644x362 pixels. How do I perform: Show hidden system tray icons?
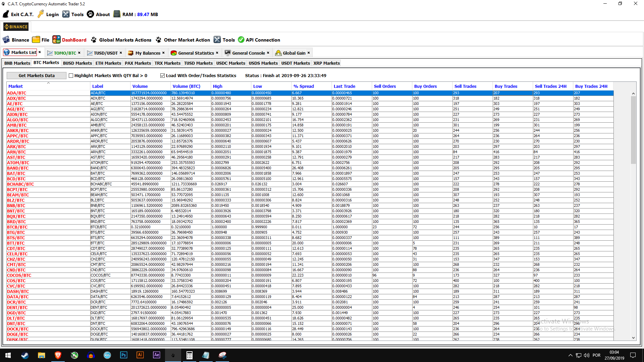coord(570,355)
